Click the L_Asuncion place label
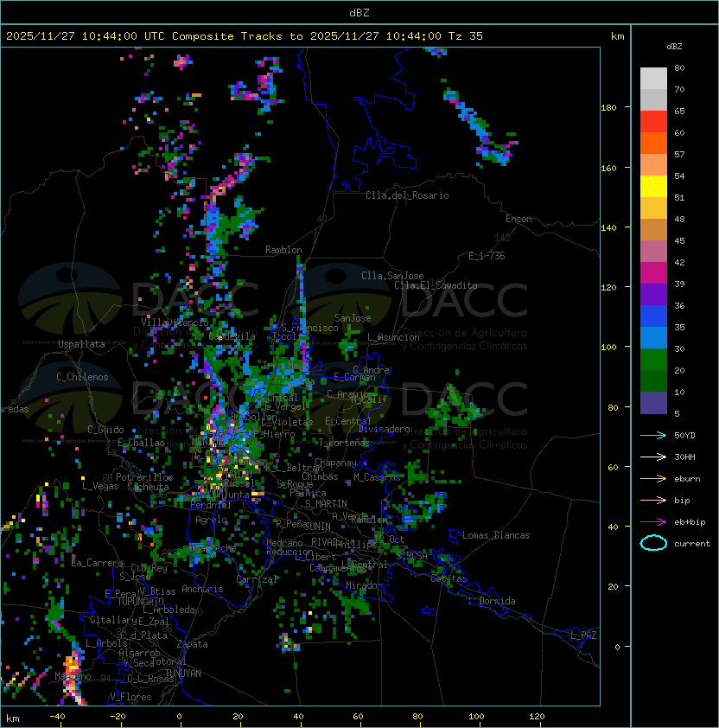The width and height of the screenshot is (719, 728). point(393,337)
